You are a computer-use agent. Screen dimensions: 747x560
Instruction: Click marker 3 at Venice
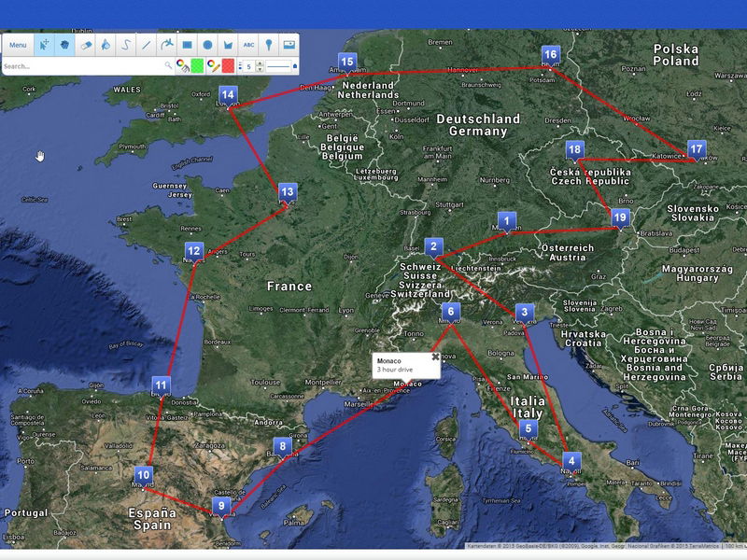coord(525,314)
